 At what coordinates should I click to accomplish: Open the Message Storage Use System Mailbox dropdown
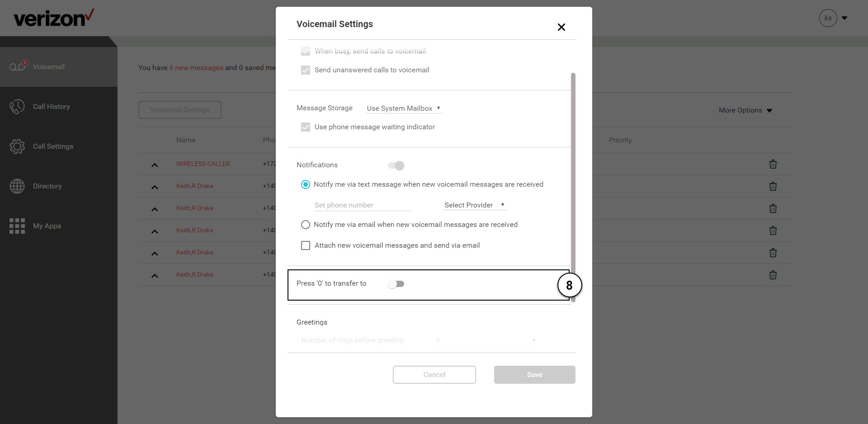(x=404, y=108)
